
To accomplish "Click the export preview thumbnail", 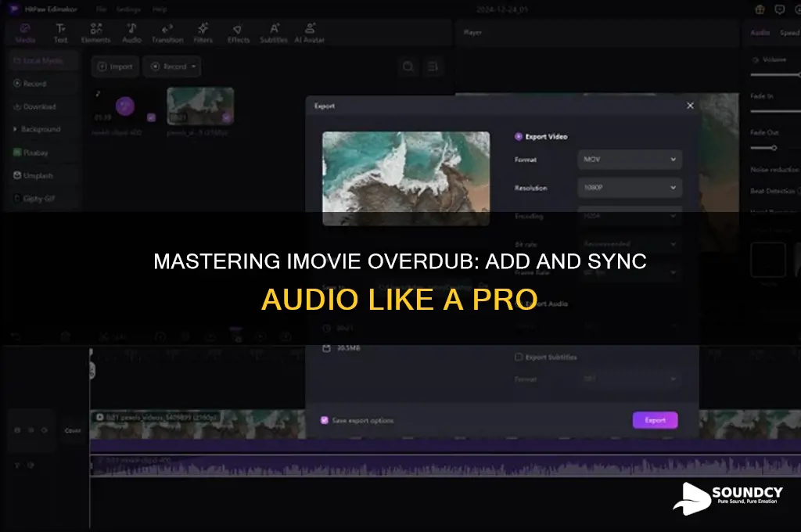I will coord(406,178).
